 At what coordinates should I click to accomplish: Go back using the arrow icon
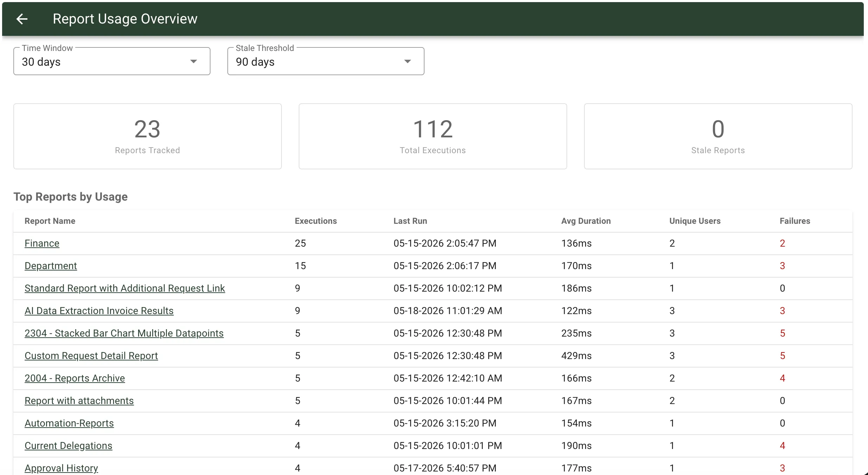point(22,19)
